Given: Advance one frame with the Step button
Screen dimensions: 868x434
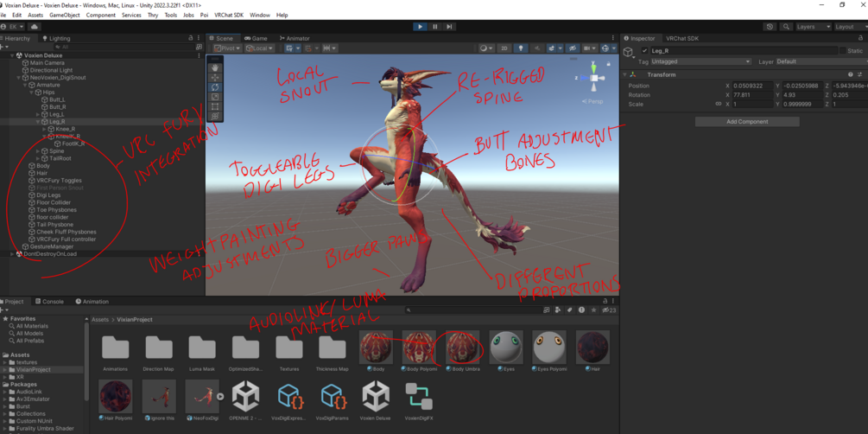Looking at the screenshot, I should pos(449,27).
